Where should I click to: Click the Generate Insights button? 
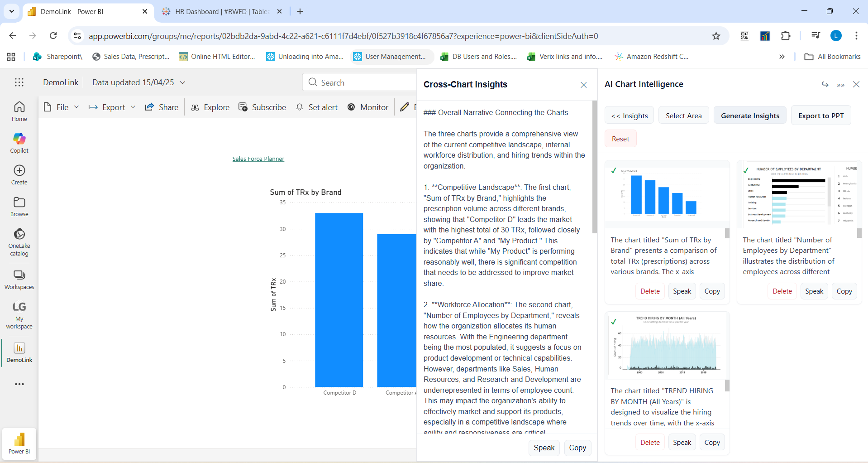click(x=750, y=116)
